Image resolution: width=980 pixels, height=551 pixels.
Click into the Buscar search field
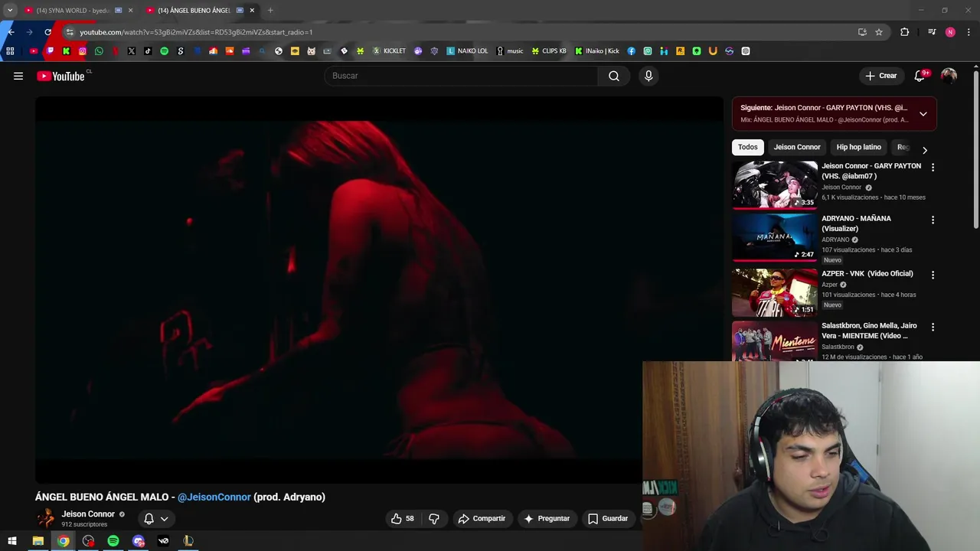click(462, 76)
